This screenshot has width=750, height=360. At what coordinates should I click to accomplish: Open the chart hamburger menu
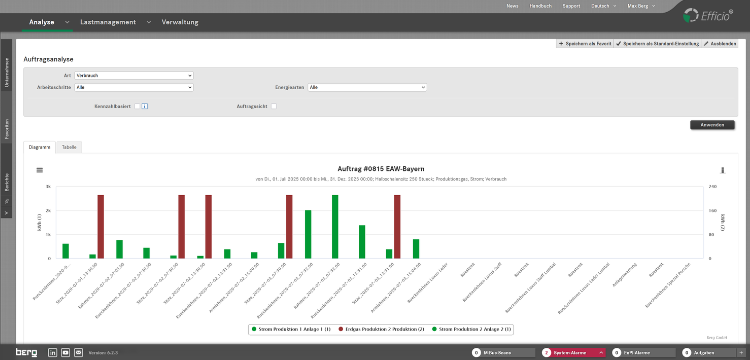[40, 170]
